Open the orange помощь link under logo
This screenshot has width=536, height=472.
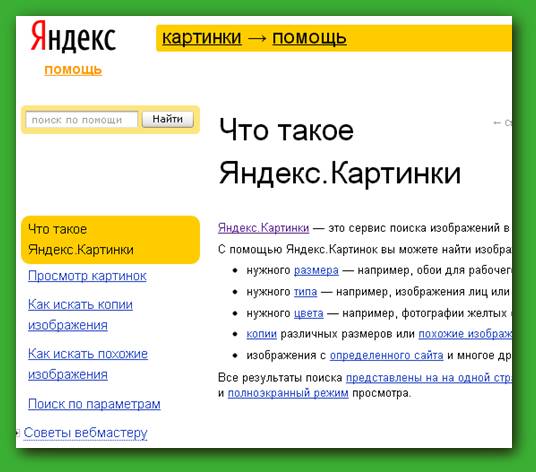click(x=73, y=70)
